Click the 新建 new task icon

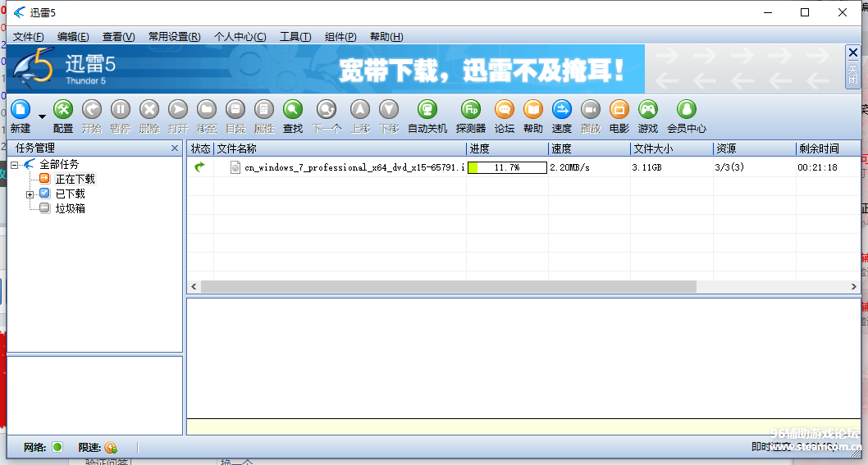click(x=20, y=110)
